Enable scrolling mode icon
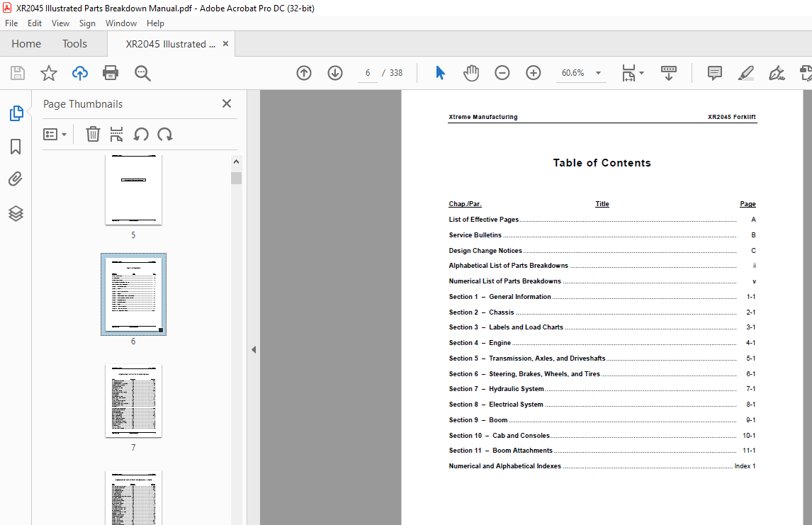This screenshot has height=525, width=812. click(x=669, y=73)
